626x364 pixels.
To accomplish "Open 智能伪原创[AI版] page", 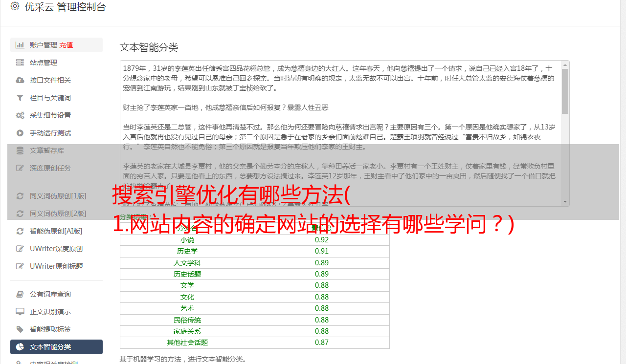I will pyautogui.click(x=56, y=231).
